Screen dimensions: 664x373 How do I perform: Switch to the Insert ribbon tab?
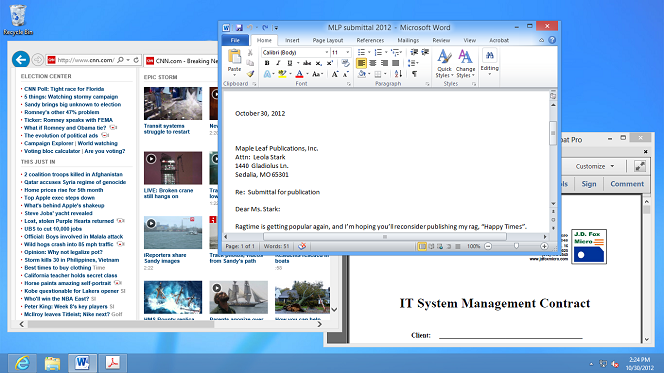point(292,40)
